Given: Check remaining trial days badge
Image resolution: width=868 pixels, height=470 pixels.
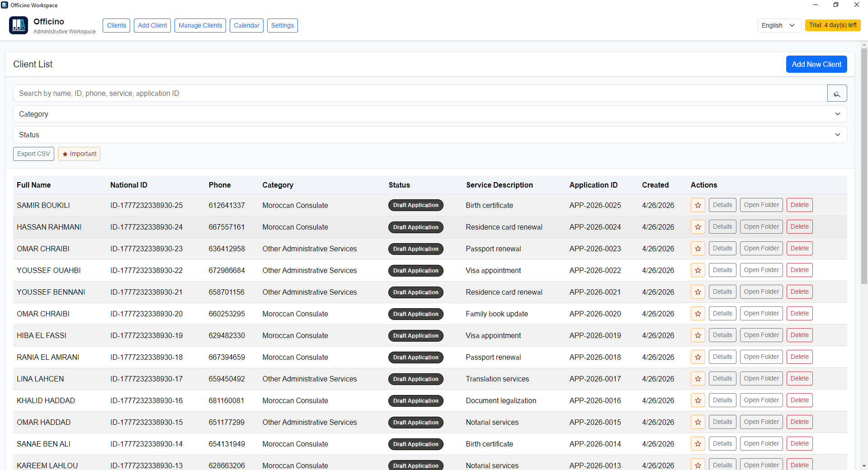Looking at the screenshot, I should [833, 25].
